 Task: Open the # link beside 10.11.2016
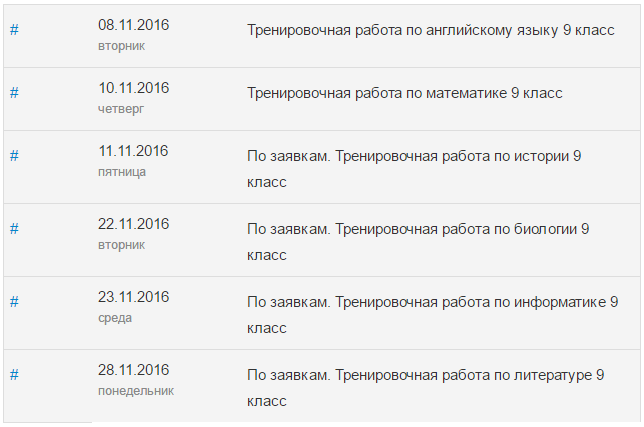[14, 93]
